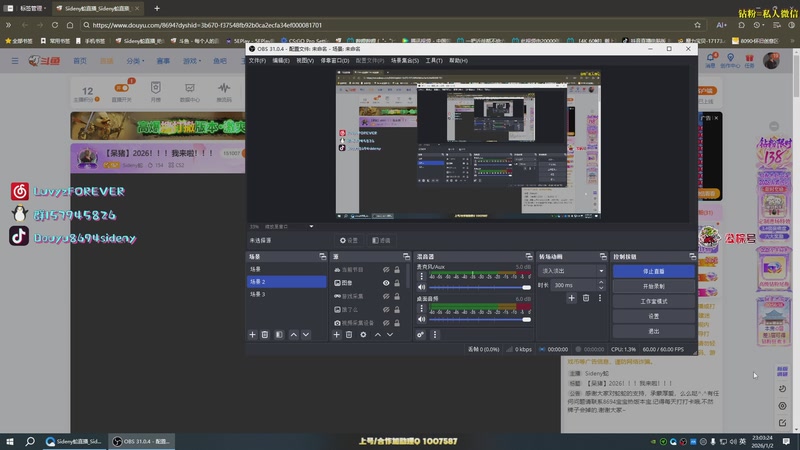Open OBS 文件(F) menu
Screen dimensions: 800x450
click(257, 60)
